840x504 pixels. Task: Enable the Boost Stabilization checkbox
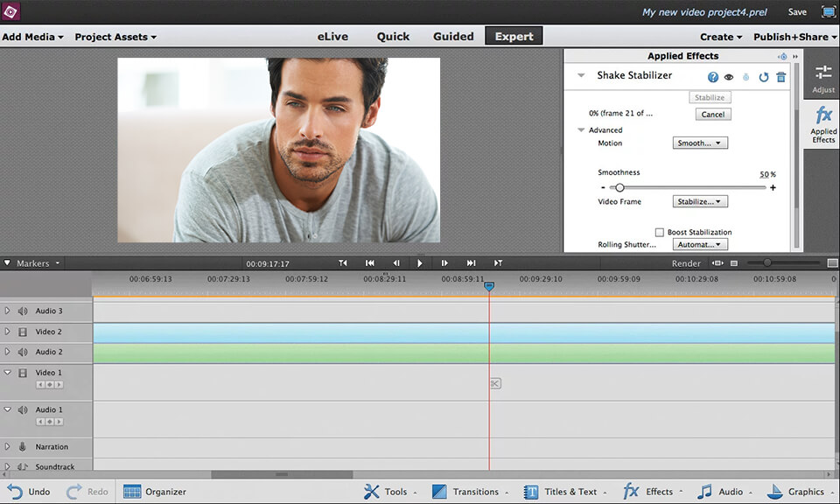pos(661,232)
